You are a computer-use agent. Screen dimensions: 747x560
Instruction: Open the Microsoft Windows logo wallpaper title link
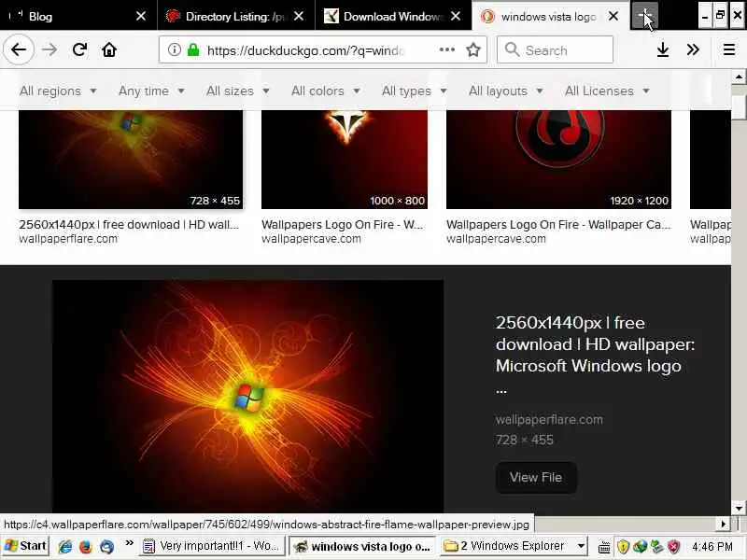[595, 355]
